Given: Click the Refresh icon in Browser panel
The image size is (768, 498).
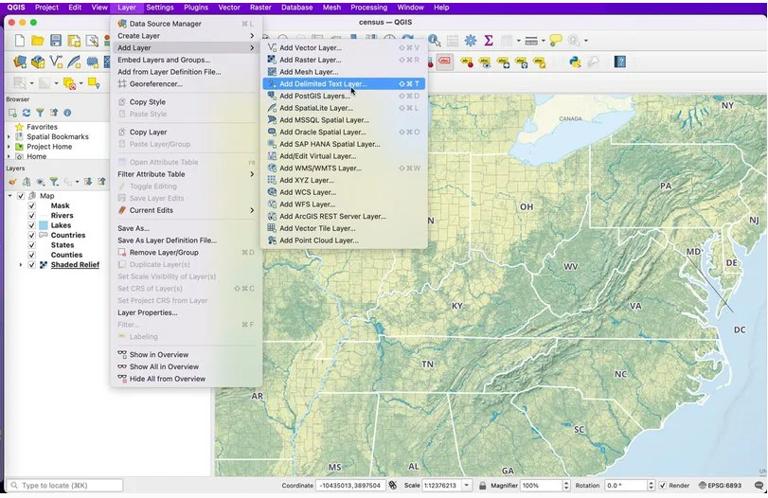Looking at the screenshot, I should point(27,113).
